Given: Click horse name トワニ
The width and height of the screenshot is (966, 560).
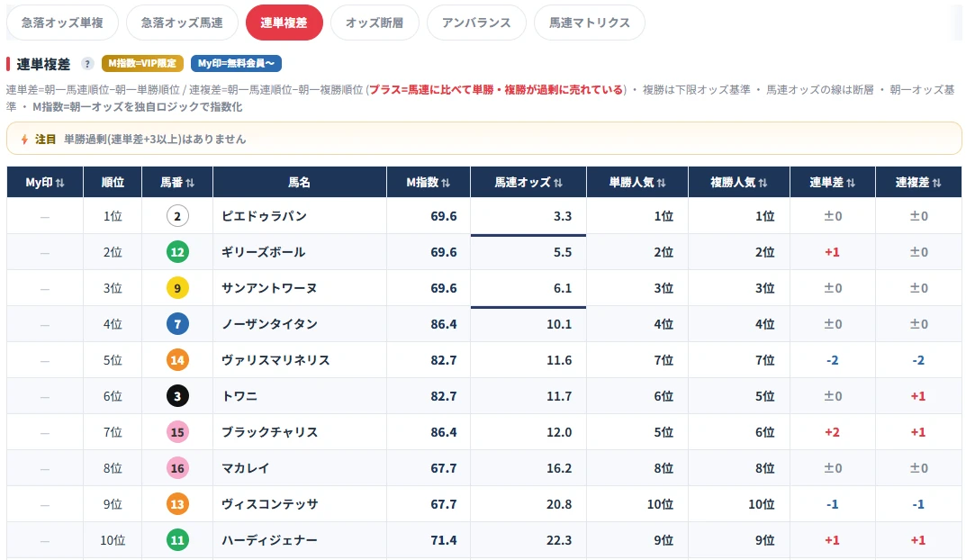Looking at the screenshot, I should pyautogui.click(x=239, y=396).
